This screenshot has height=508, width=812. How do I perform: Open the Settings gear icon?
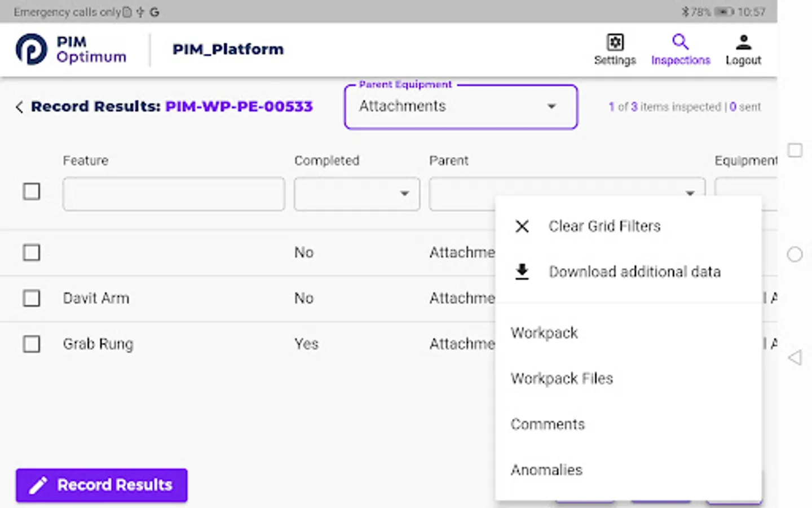[x=615, y=42]
